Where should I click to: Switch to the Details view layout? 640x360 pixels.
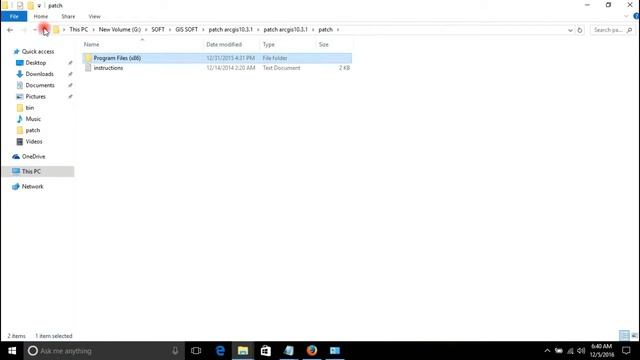(x=624, y=336)
